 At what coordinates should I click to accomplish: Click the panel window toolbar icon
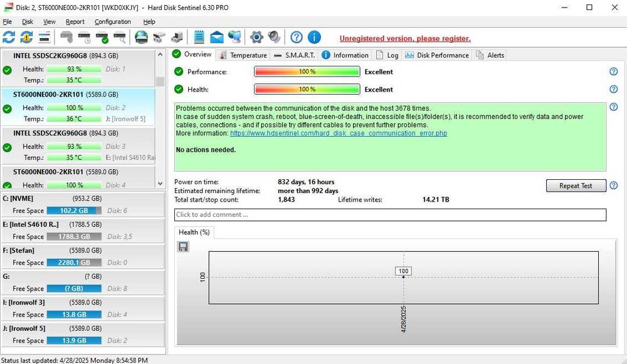[x=45, y=37]
